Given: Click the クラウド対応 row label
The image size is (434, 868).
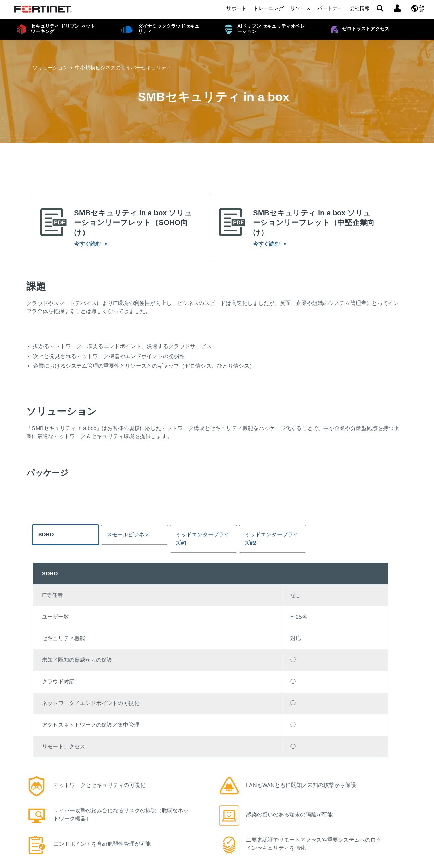Looking at the screenshot, I should 58,682.
